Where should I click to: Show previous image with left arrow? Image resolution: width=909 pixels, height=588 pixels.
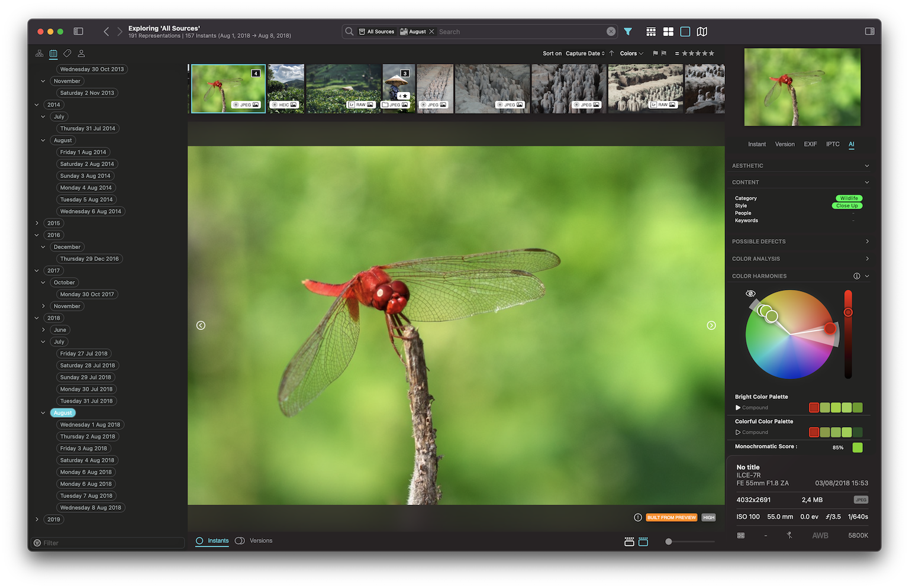coord(201,325)
